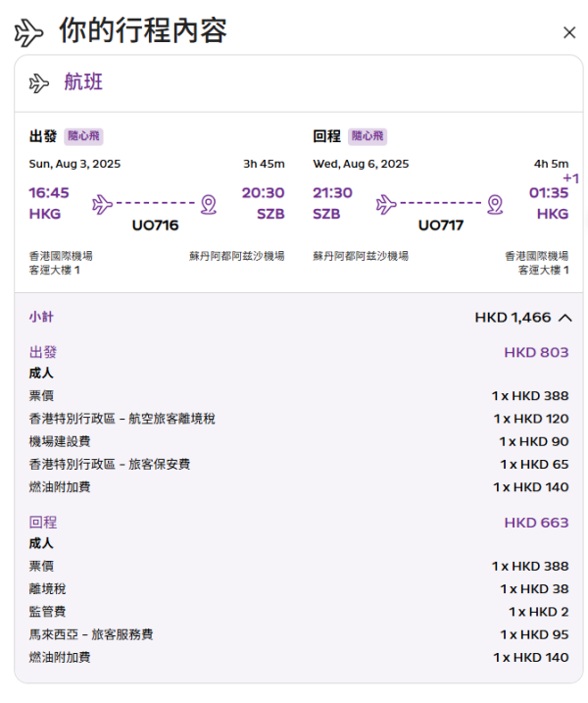Click 監管費 row label
This screenshot has height=703, width=588.
47,612
